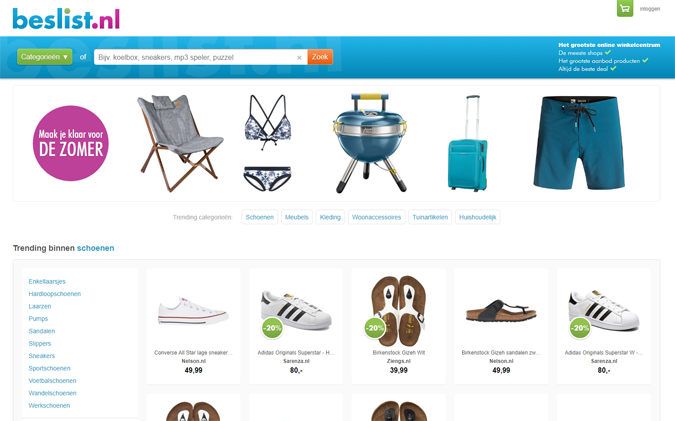Viewport: 675px width, 421px height.
Task: Clear the search field with the X icon
Action: [299, 57]
